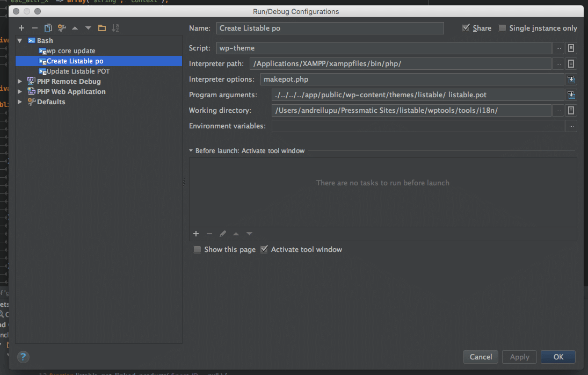Viewport: 588px width, 375px height.
Task: Click the remove configuration icon
Action: click(34, 27)
